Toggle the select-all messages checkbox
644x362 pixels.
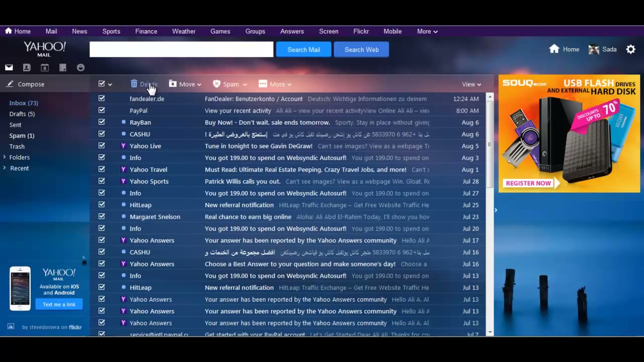pyautogui.click(x=102, y=84)
